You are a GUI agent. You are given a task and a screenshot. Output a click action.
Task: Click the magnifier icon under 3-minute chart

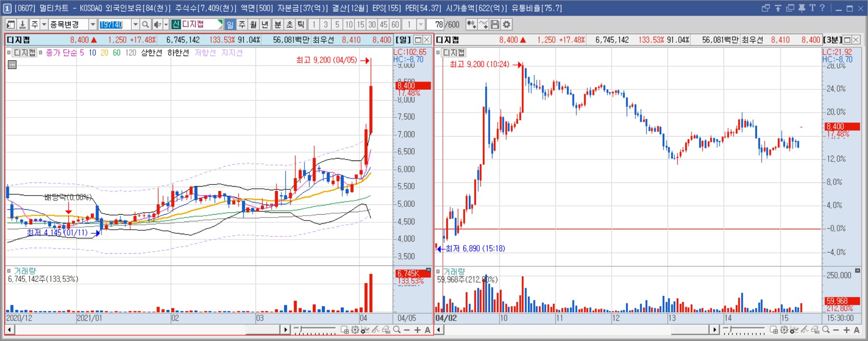[x=826, y=330]
